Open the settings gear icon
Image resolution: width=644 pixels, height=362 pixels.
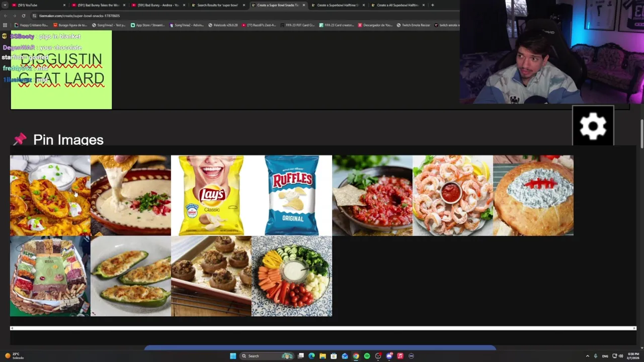coord(593,126)
